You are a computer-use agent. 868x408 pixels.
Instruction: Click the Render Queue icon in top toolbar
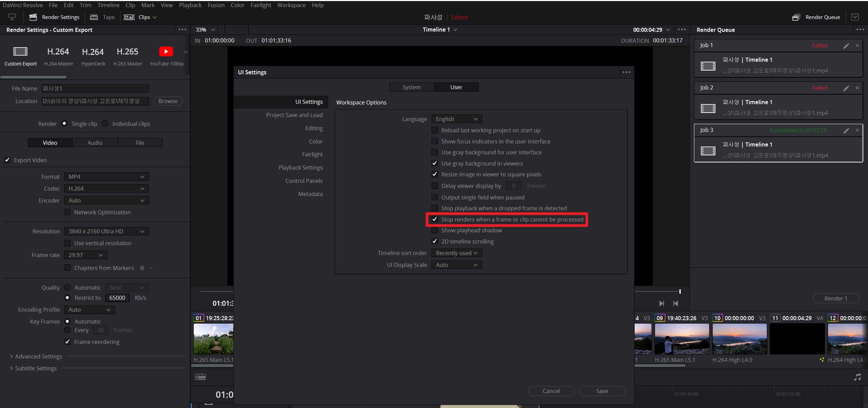point(796,17)
